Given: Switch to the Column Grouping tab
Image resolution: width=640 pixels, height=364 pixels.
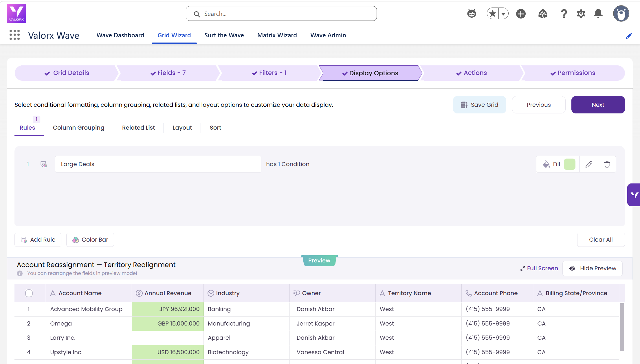Looking at the screenshot, I should (x=78, y=128).
